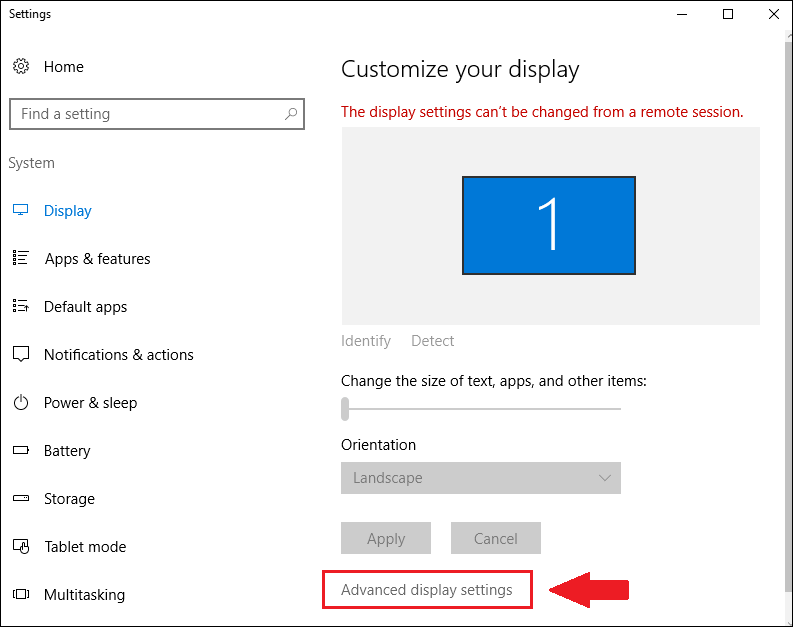Click the Apps & features list icon
Screen dimensions: 793x627
[21, 259]
